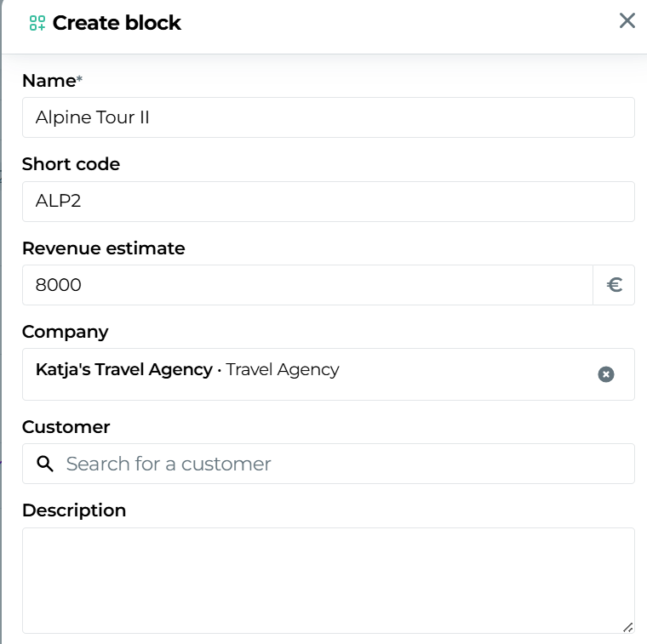Click the Search for a customer box

[341, 464]
